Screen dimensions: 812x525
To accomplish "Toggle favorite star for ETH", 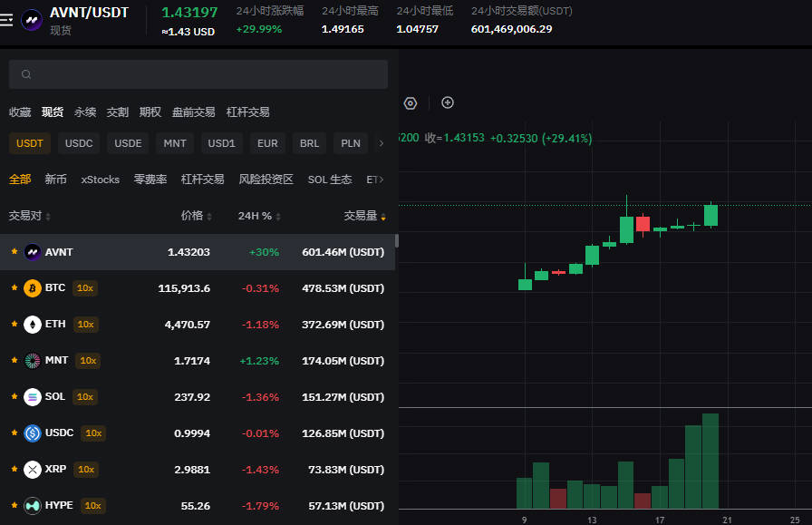I will 14,324.
